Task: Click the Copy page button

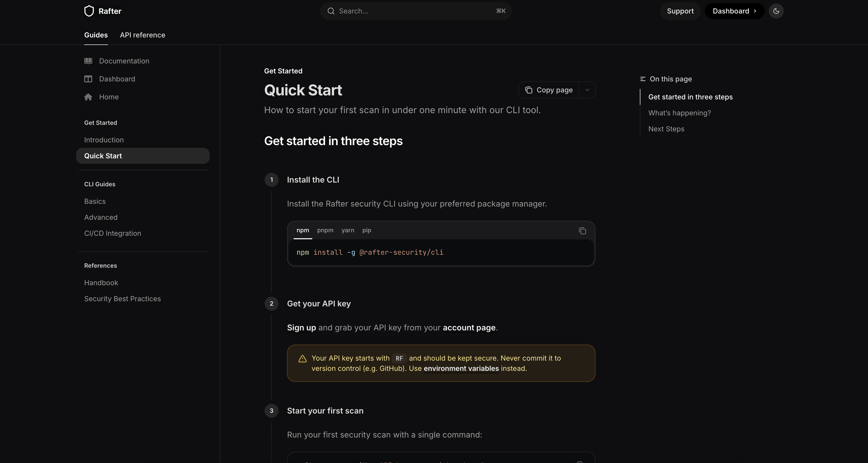Action: tap(549, 90)
